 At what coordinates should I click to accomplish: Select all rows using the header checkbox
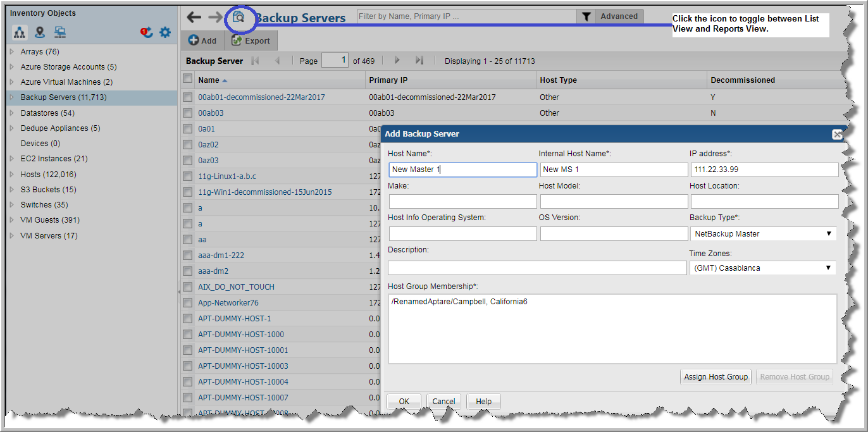[188, 79]
